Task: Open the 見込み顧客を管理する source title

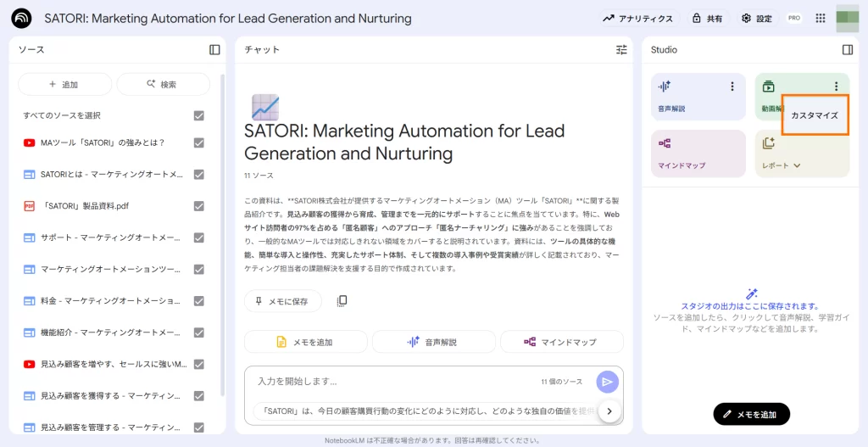Action: [111, 427]
